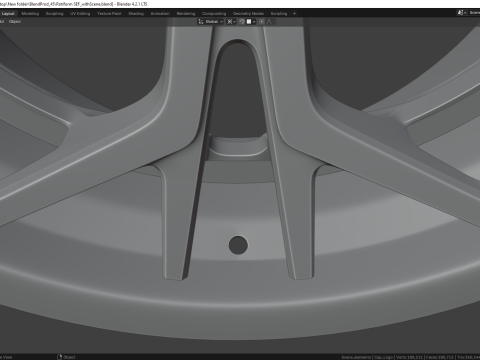The height and width of the screenshot is (360, 480).
Task: Click the round valve hole on the wheel rim
Action: tap(238, 245)
